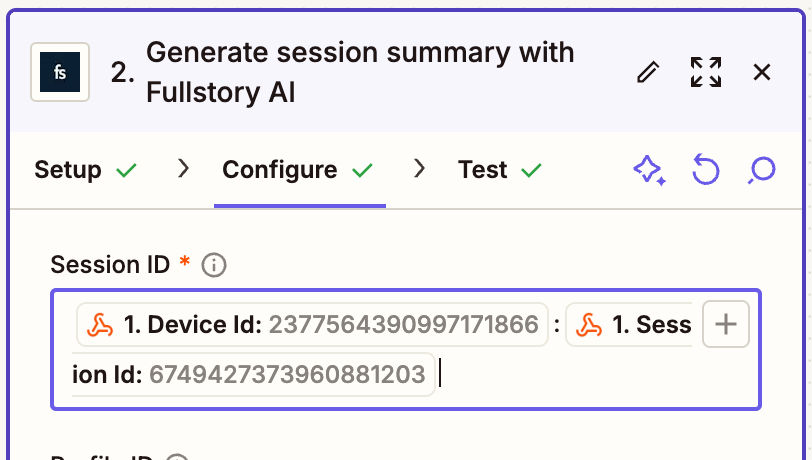The width and height of the screenshot is (812, 460).
Task: Expand the step editor to full screen
Action: coord(706,72)
